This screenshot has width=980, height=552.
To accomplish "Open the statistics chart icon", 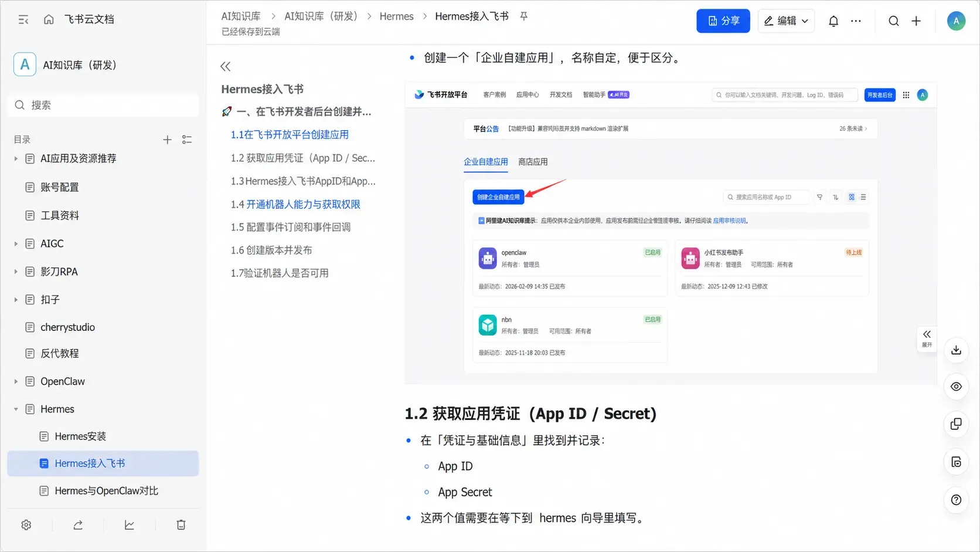I will point(130,525).
